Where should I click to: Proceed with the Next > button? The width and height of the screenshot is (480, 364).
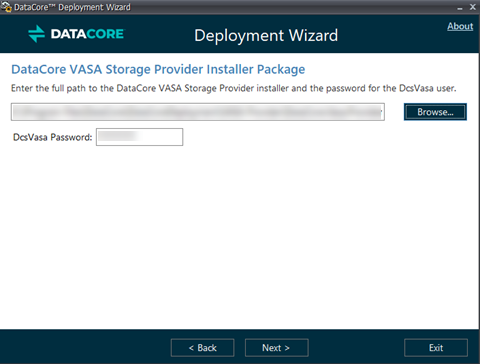(x=276, y=348)
